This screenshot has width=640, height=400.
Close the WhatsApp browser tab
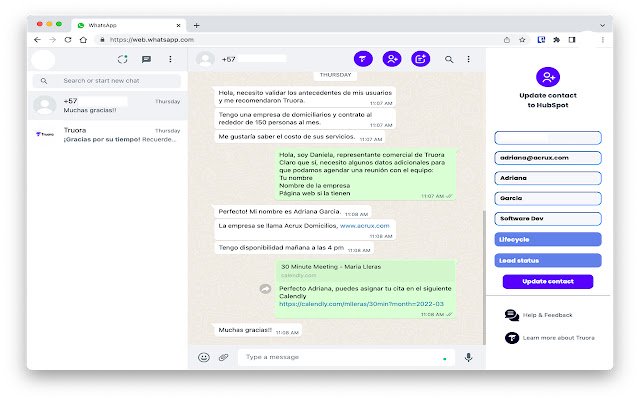tap(178, 25)
